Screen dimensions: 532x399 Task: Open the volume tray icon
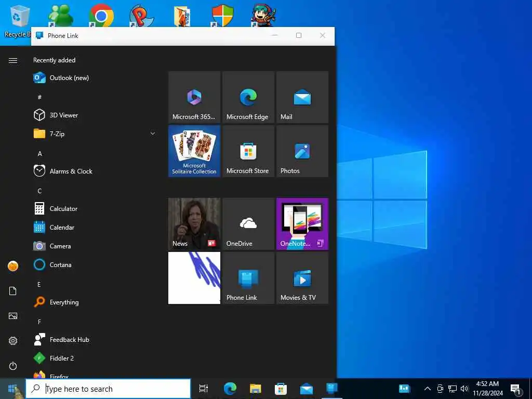464,389
